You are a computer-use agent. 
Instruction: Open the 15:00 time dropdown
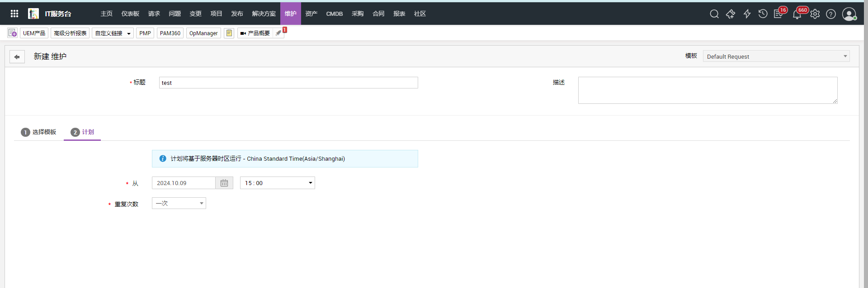coord(277,183)
